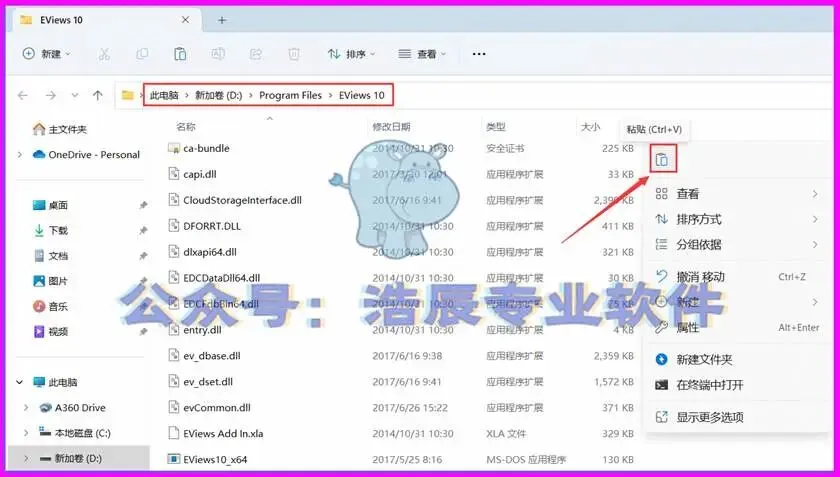840x477 pixels.
Task: Click the Rename icon in toolbar
Action: (x=218, y=54)
